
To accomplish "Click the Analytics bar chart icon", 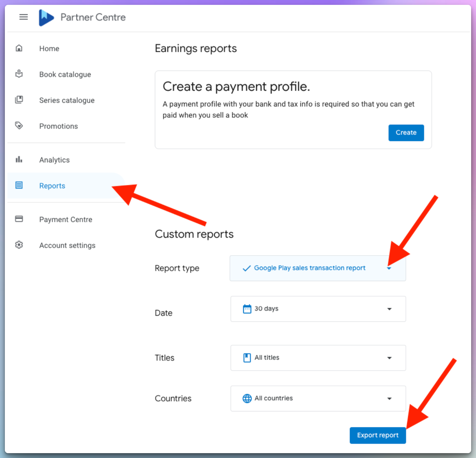I will tap(19, 159).
